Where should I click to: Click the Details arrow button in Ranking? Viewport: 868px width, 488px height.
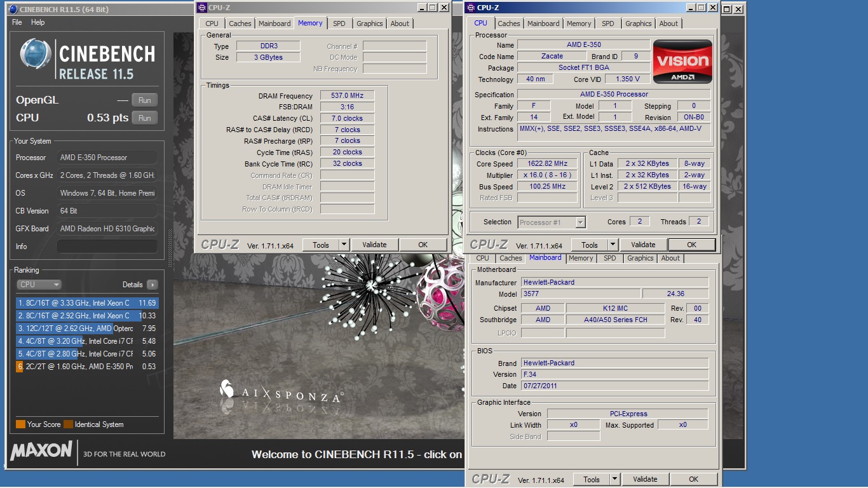click(x=152, y=285)
